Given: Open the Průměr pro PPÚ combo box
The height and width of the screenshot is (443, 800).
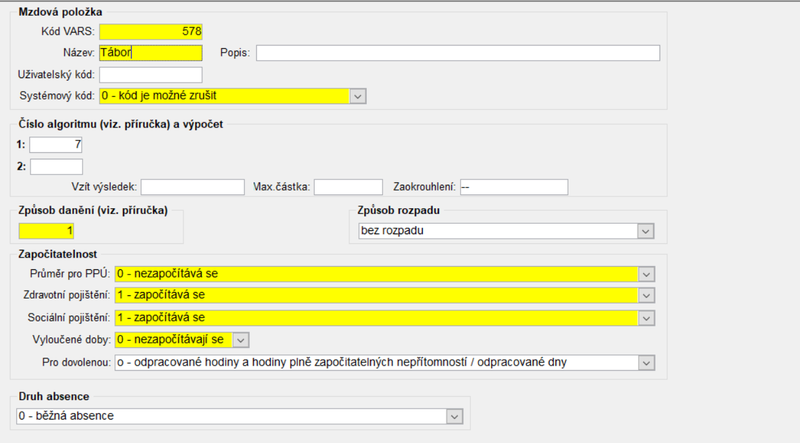Looking at the screenshot, I should click(384, 274).
